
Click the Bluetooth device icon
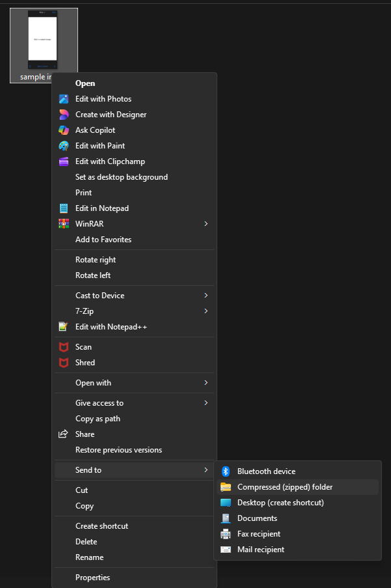[226, 471]
